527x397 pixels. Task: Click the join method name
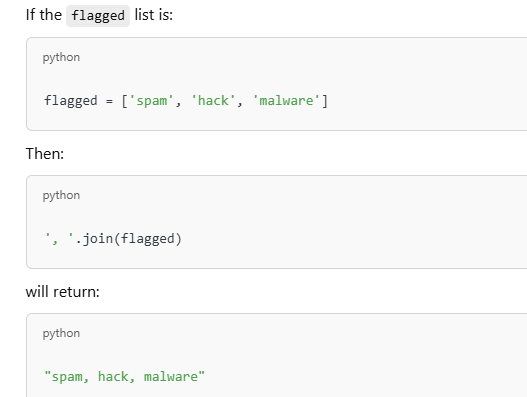click(98, 239)
